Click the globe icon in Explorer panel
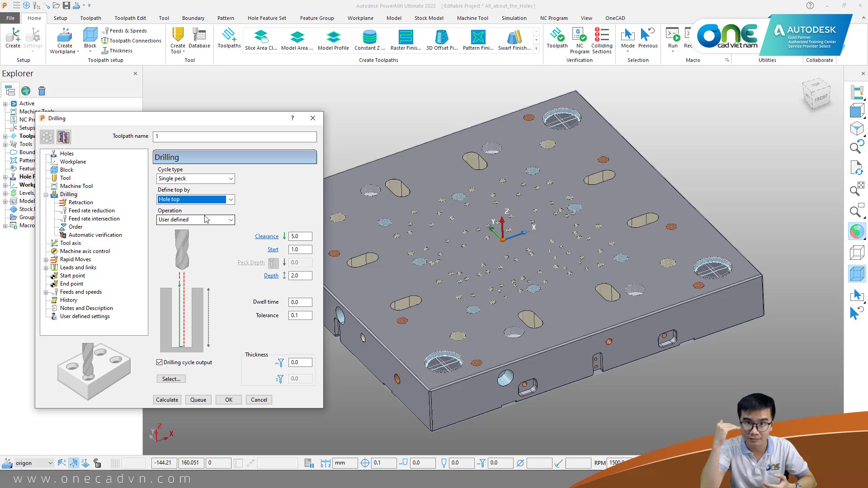Screen dimensions: 868x488 (x=26, y=91)
